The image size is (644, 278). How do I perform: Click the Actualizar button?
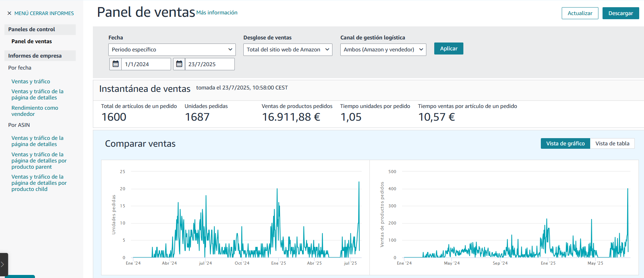(580, 13)
